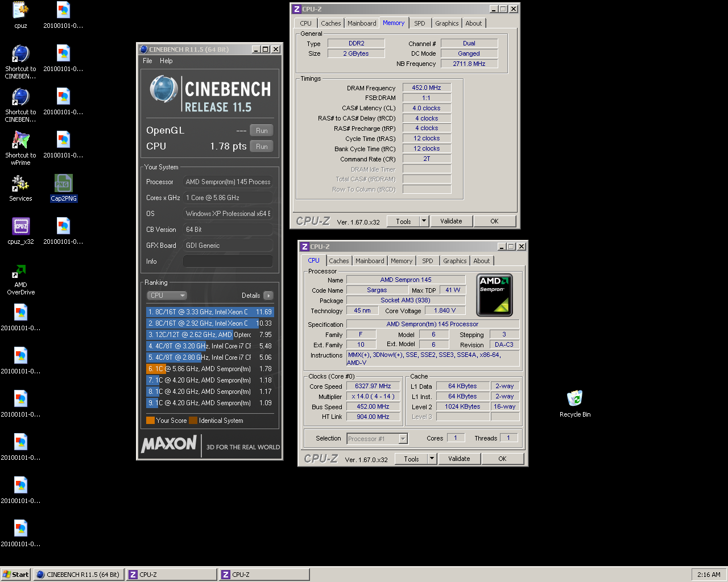The width and height of the screenshot is (728, 582).
Task: Click Validate in the lower CPU-Z window
Action: click(x=459, y=459)
